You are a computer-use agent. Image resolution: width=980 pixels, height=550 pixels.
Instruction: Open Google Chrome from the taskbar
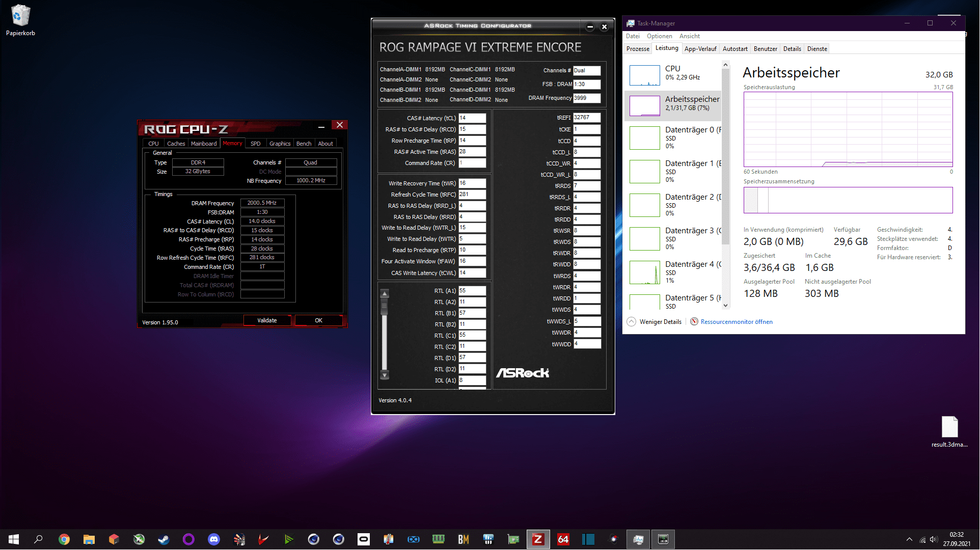pos(64,539)
